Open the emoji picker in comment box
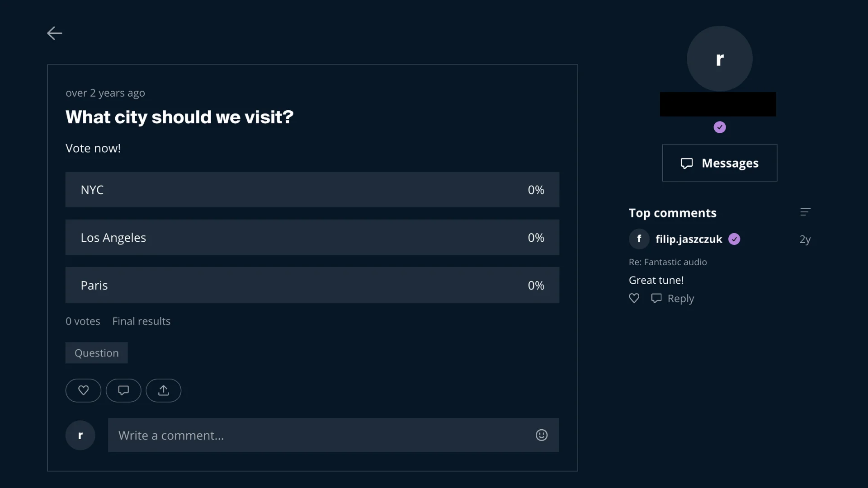 [541, 435]
